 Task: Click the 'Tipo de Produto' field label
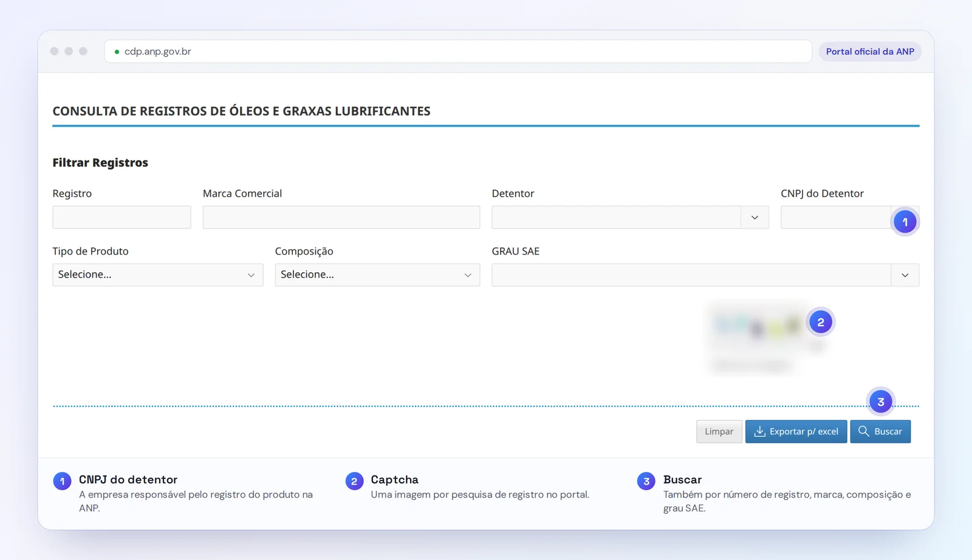(x=91, y=251)
